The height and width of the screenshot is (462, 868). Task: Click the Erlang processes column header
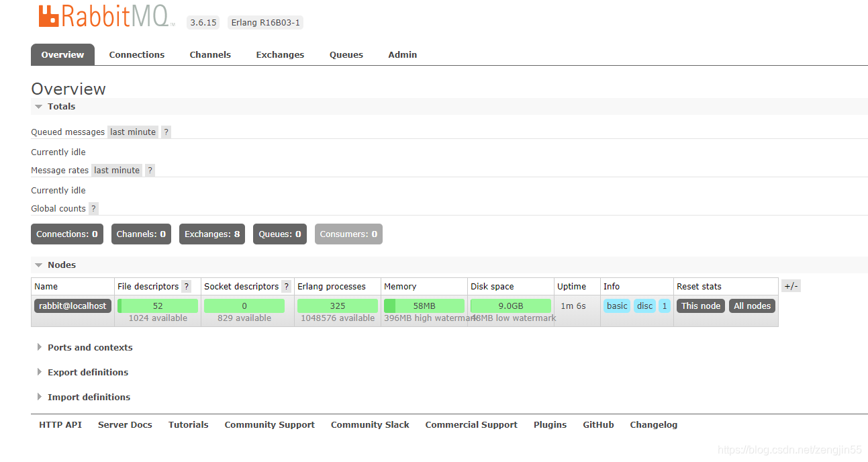point(332,287)
